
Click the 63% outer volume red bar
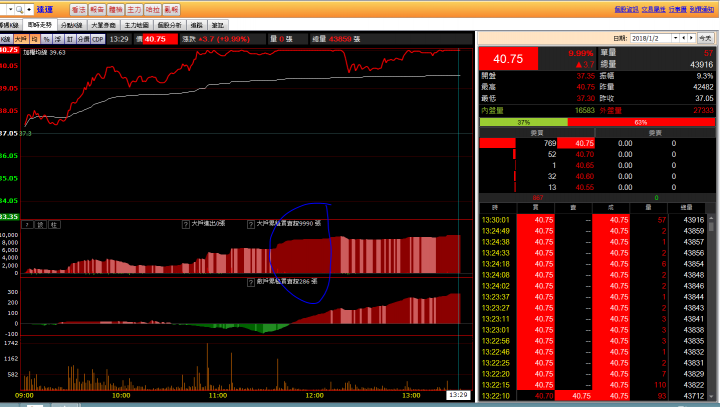point(641,122)
